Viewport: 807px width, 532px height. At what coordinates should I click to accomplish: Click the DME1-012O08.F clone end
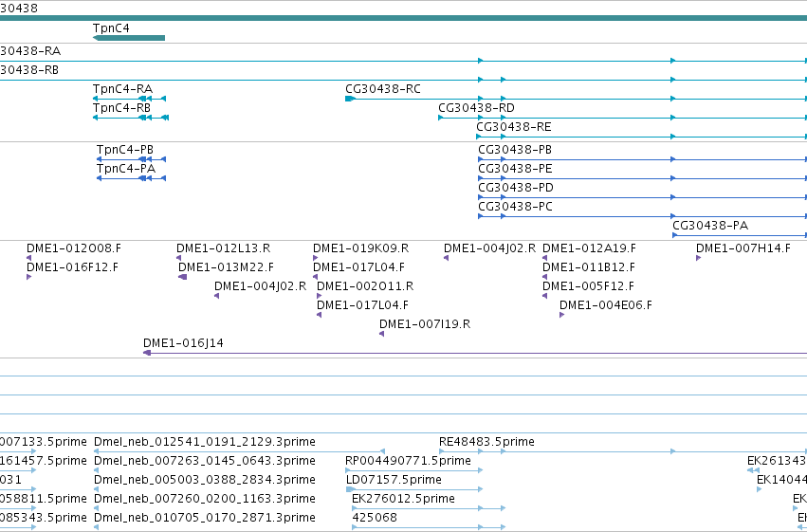click(28, 258)
